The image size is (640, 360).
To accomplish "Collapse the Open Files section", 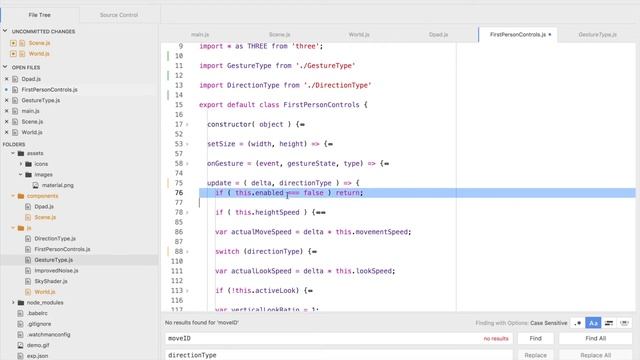I will tap(5, 67).
